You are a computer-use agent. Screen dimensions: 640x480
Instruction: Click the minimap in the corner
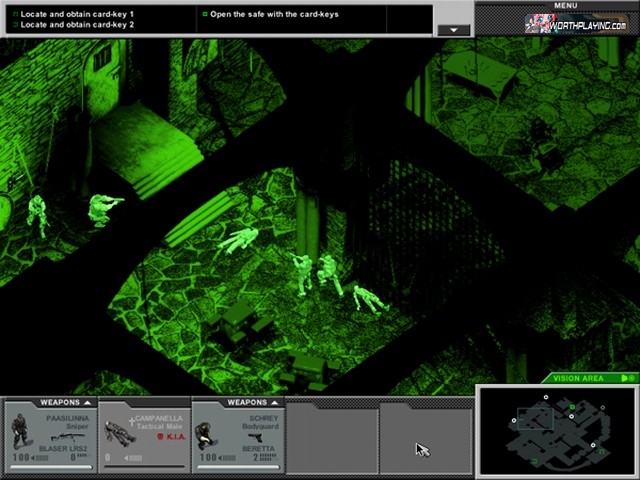click(556, 432)
